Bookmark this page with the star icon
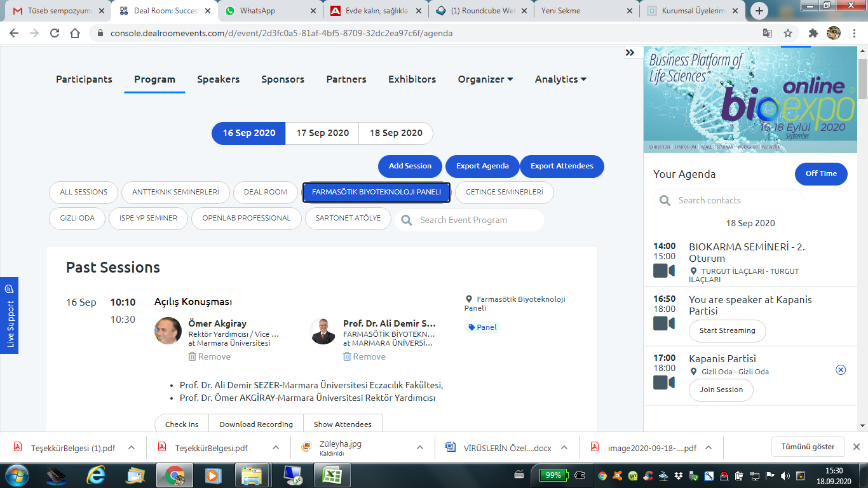This screenshot has height=488, width=868. 788,33
